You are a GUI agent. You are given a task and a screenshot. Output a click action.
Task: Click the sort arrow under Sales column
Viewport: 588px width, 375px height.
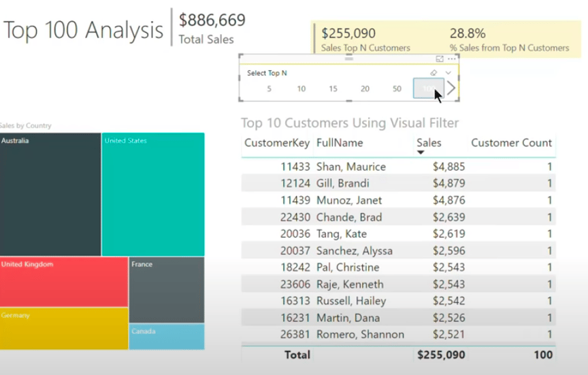point(420,152)
